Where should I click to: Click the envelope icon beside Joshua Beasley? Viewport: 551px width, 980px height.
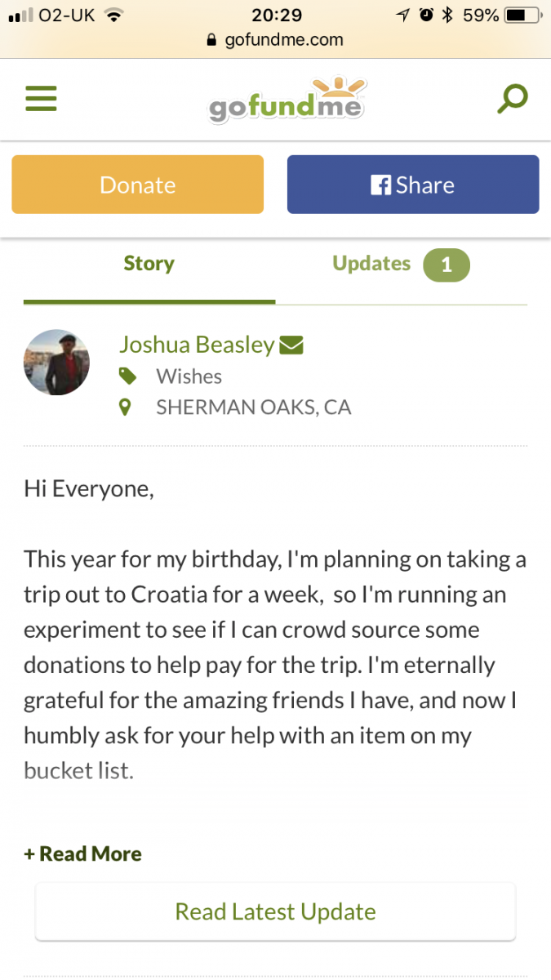click(x=291, y=345)
